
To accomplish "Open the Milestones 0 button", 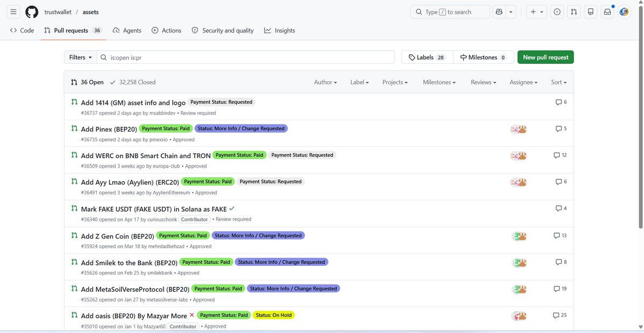I will click(x=483, y=57).
